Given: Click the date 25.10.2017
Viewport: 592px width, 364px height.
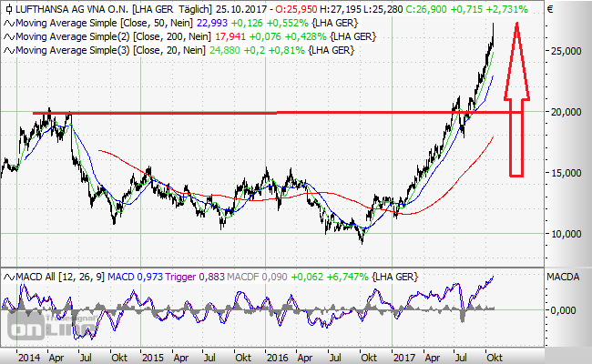Looking at the screenshot, I should 240,9.
